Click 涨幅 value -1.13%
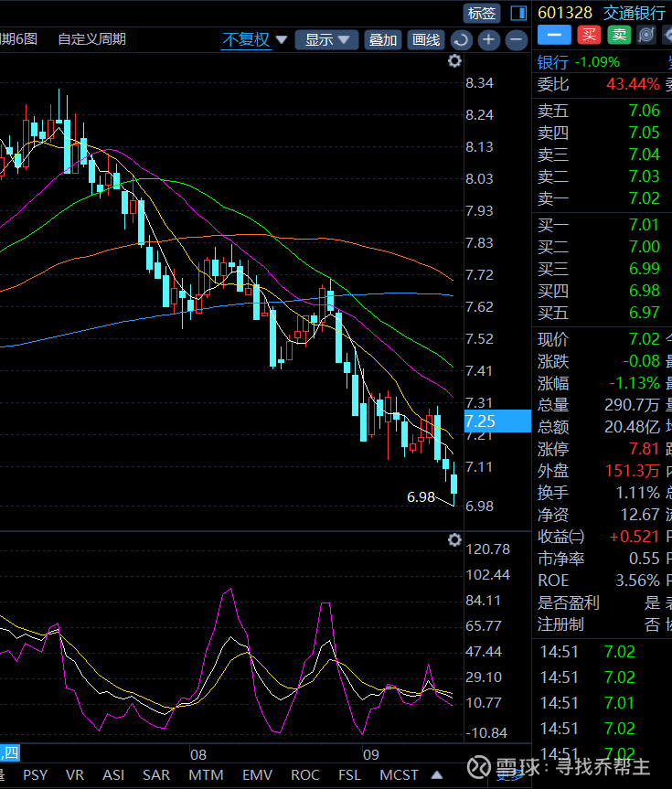Image resolution: width=672 pixels, height=789 pixels. point(635,383)
